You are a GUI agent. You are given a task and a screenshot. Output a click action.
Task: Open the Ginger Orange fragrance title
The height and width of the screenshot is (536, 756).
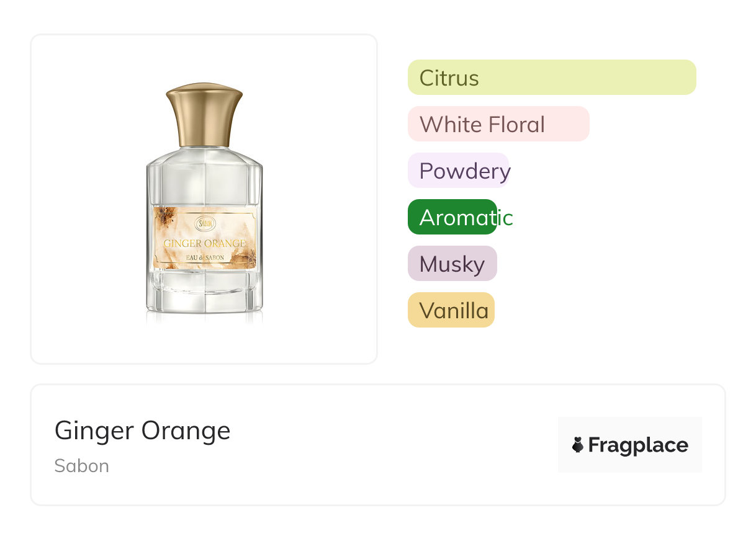[x=142, y=430]
